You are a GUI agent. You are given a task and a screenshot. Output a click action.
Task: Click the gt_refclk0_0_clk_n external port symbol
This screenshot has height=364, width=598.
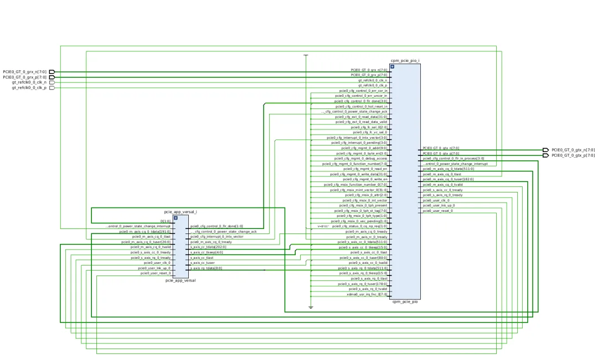pyautogui.click(x=52, y=82)
